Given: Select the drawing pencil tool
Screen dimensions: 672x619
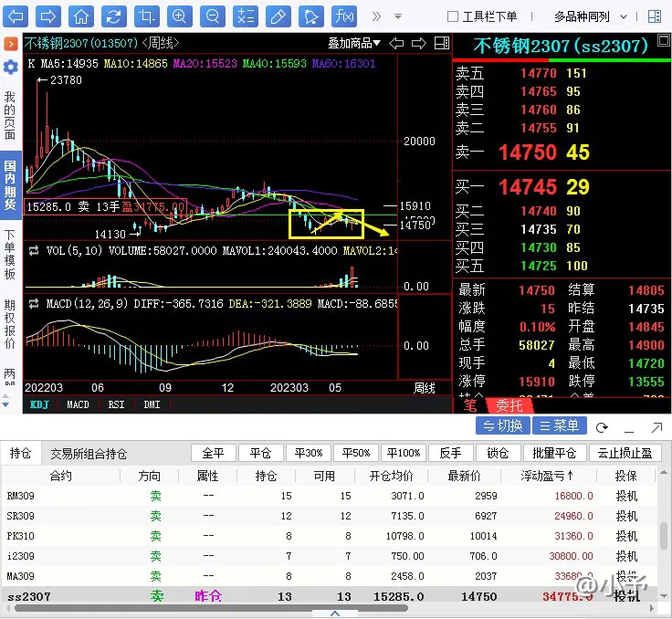Looking at the screenshot, I should tap(278, 16).
